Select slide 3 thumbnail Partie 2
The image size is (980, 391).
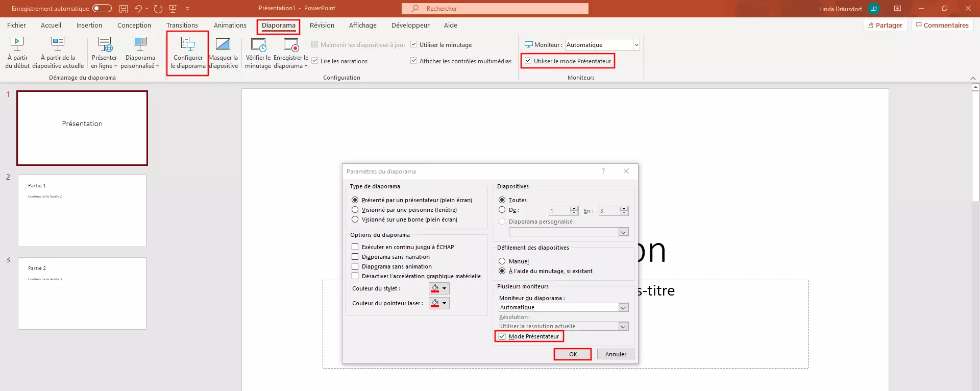click(x=82, y=294)
